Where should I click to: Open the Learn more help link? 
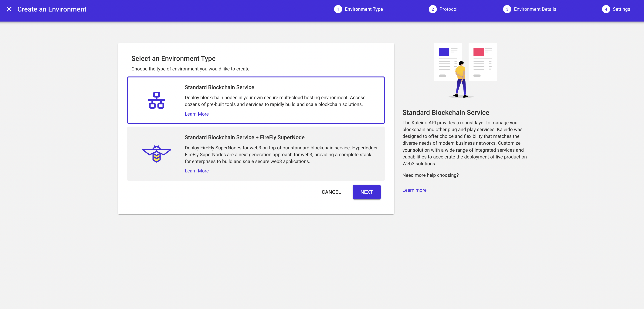[414, 190]
